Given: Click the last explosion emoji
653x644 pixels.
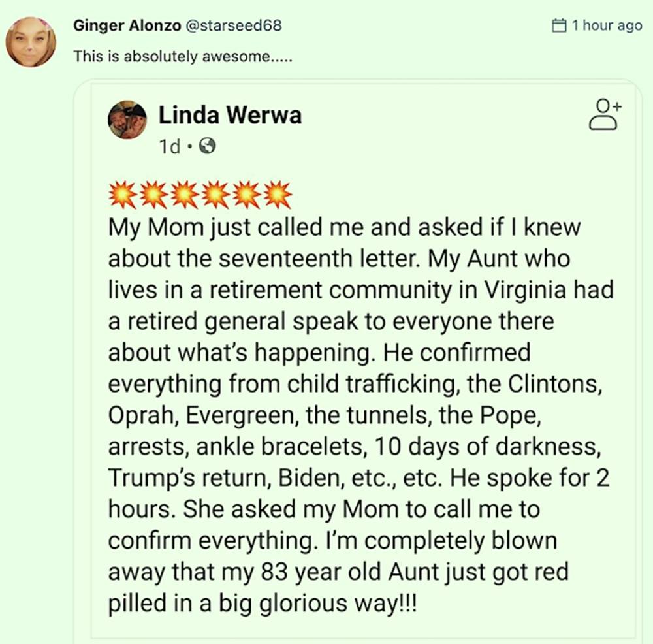Looking at the screenshot, I should [x=278, y=194].
